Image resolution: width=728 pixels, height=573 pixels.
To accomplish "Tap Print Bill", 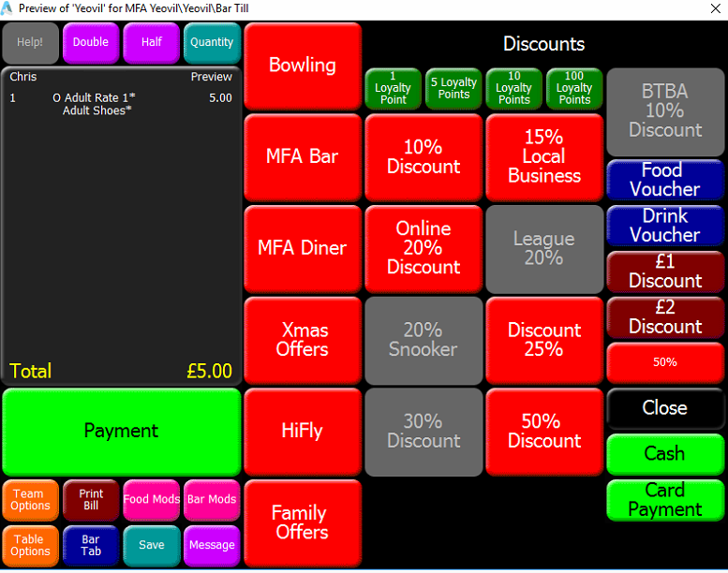I will coord(91,500).
